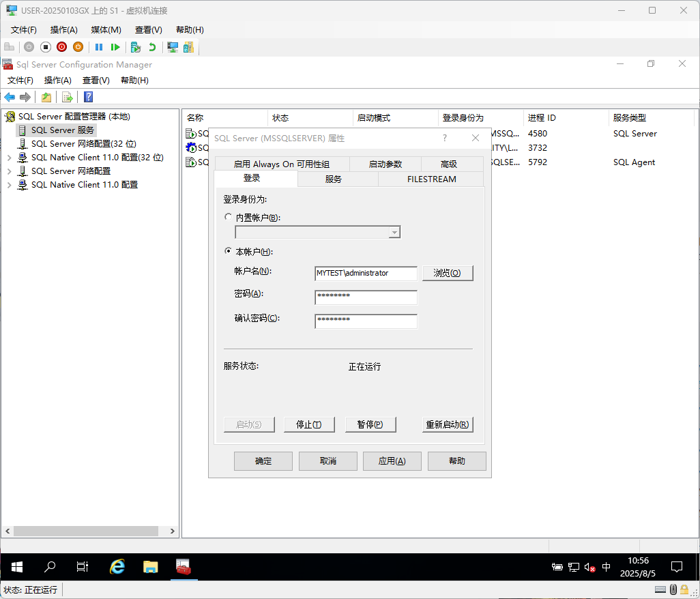Open the 高级 tab
Screen dimensions: 700x599
click(449, 164)
